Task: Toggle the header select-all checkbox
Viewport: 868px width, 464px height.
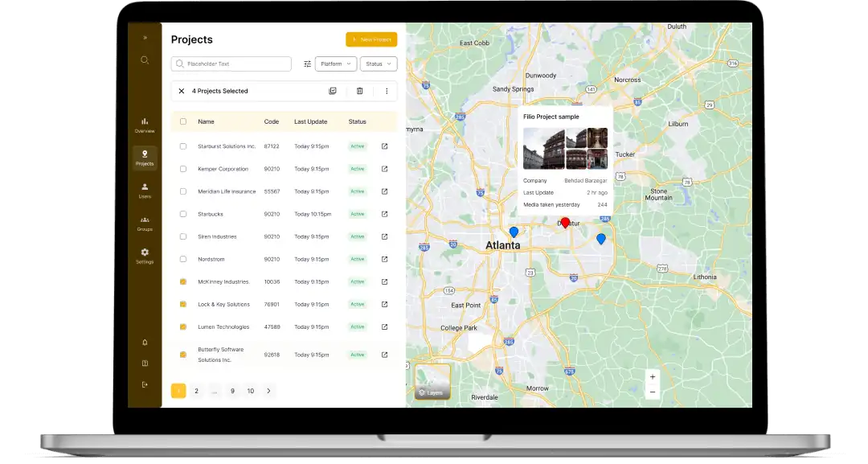Action: 183,121
